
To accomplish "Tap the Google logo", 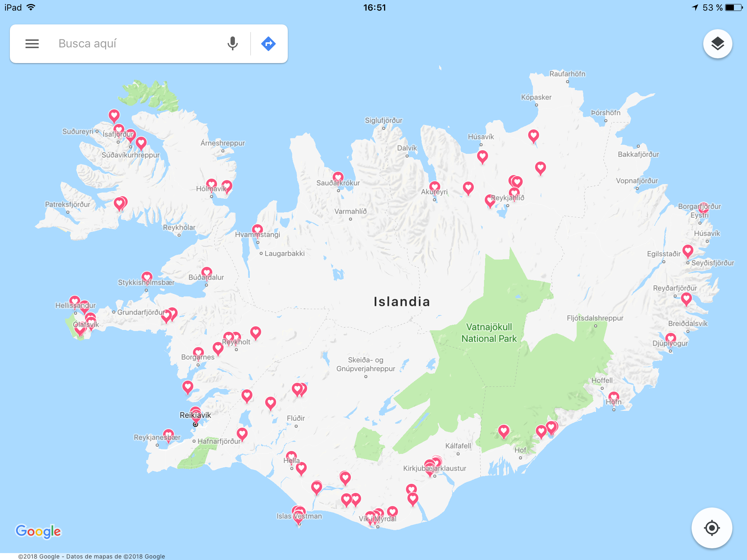I will coord(38,531).
